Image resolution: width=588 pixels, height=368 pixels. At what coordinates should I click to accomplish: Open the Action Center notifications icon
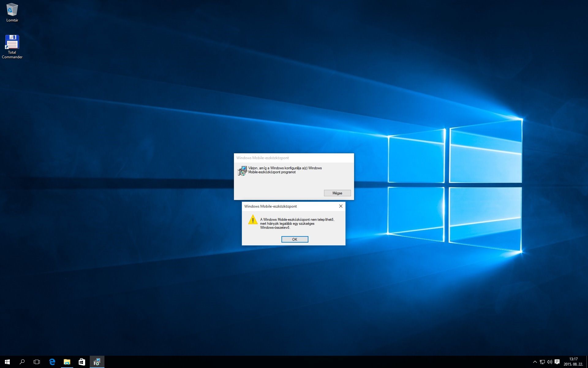pyautogui.click(x=557, y=362)
